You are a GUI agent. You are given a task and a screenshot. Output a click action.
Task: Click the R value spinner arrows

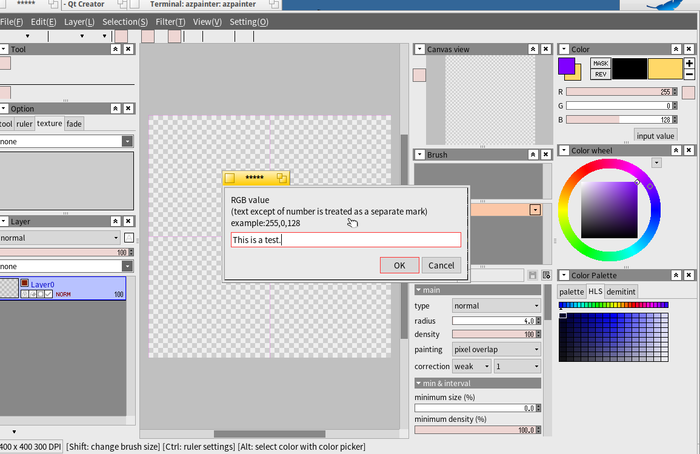tap(675, 92)
